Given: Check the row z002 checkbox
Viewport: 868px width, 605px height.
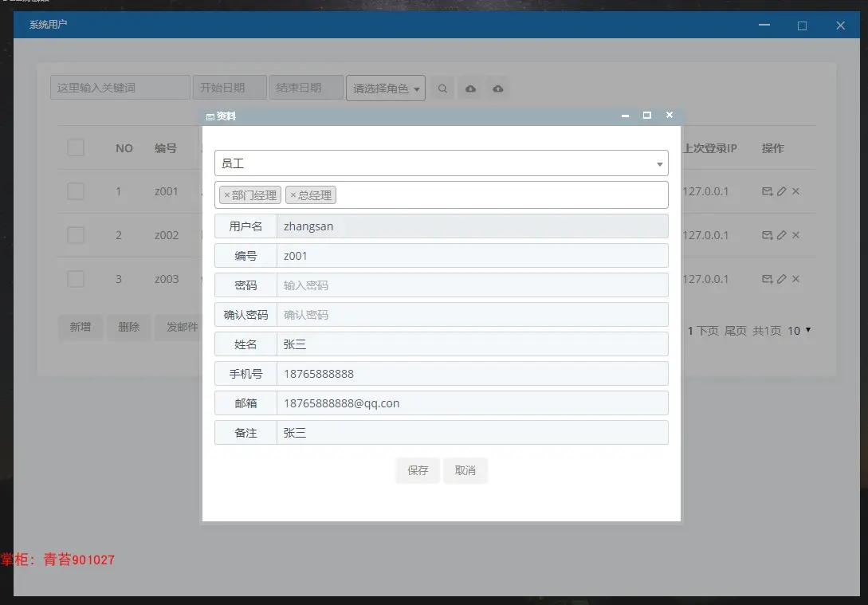Looking at the screenshot, I should (x=76, y=235).
